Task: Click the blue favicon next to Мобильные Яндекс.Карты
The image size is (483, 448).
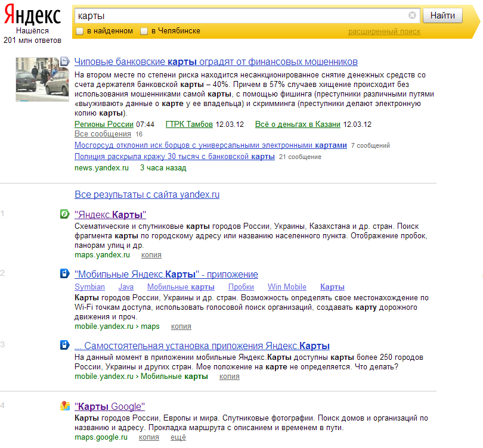Action: coord(64,273)
